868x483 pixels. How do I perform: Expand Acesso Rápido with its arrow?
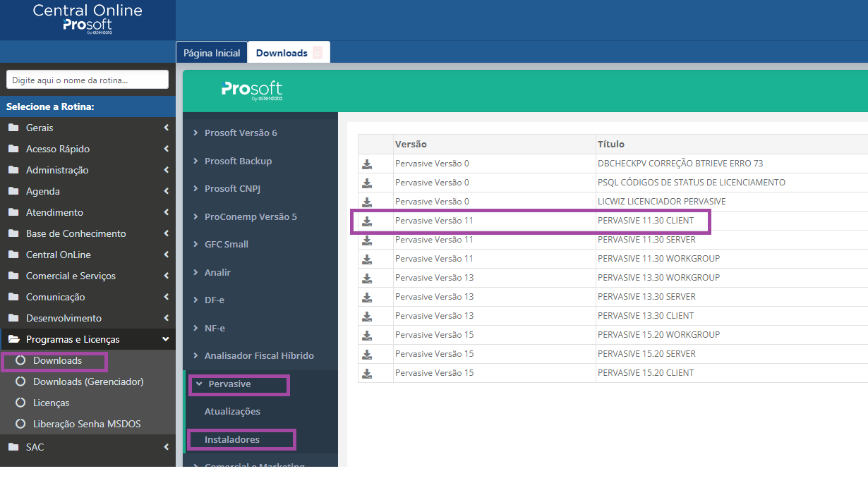click(x=166, y=149)
